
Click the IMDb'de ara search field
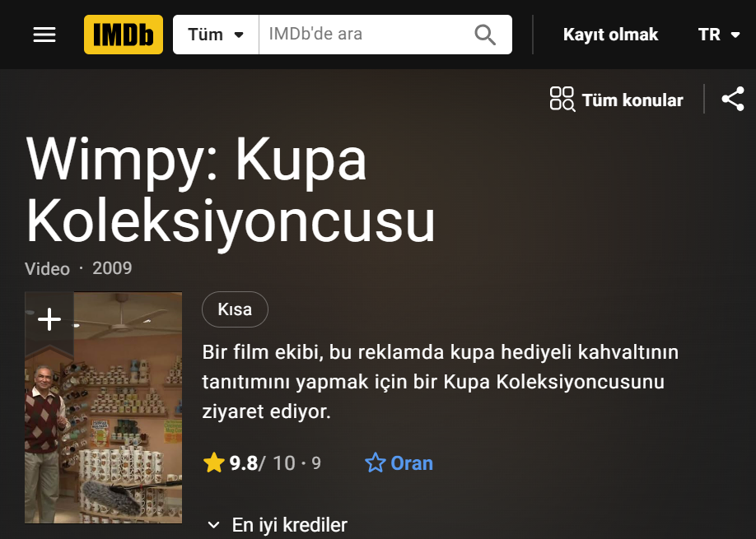pos(366,35)
